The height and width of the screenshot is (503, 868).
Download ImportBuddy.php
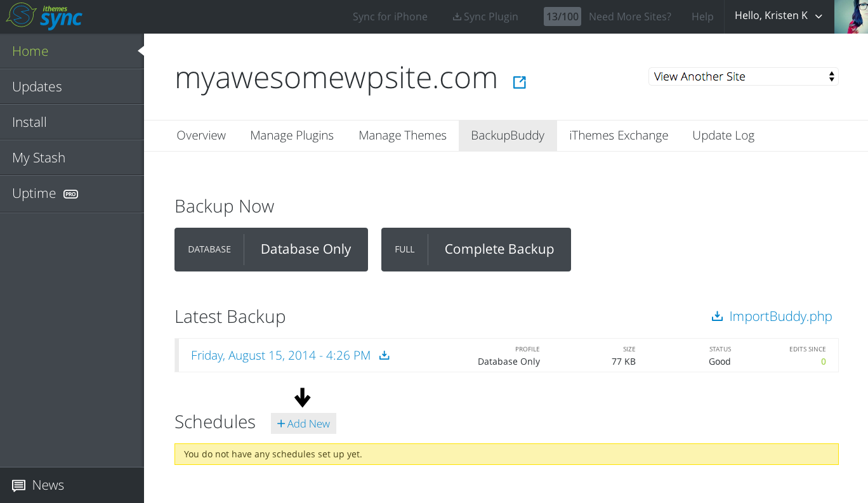pos(772,316)
